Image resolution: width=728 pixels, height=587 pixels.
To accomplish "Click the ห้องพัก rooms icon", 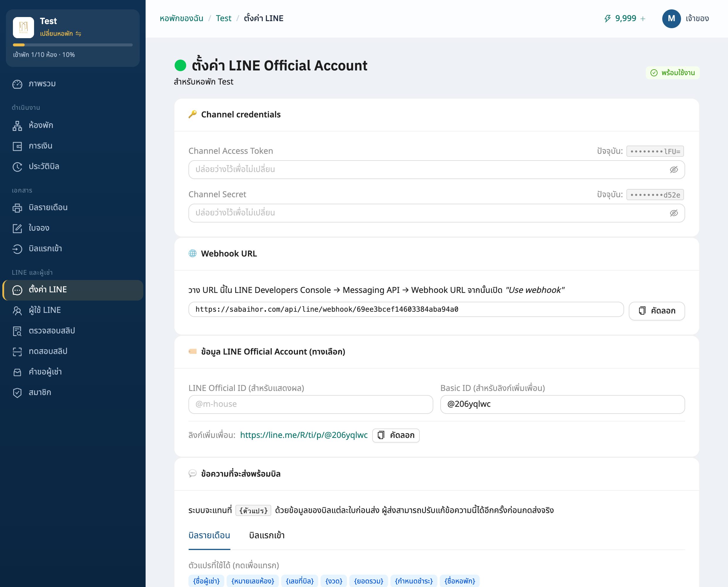I will [17, 126].
